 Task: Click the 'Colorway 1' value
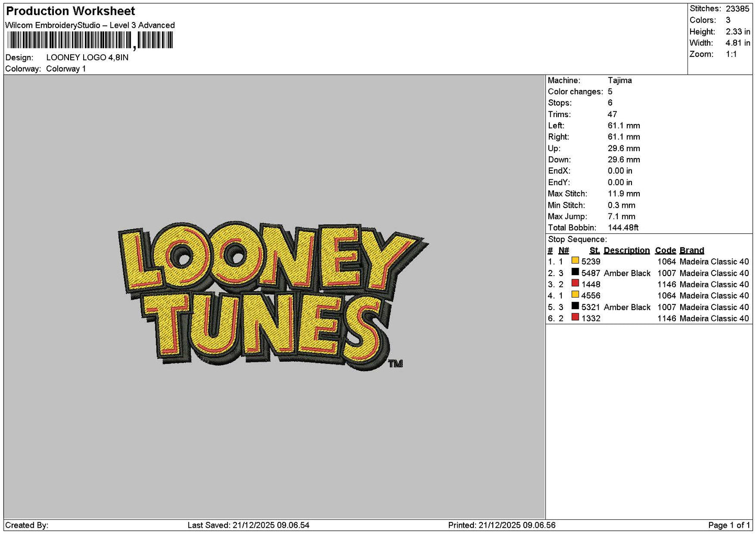(x=66, y=69)
